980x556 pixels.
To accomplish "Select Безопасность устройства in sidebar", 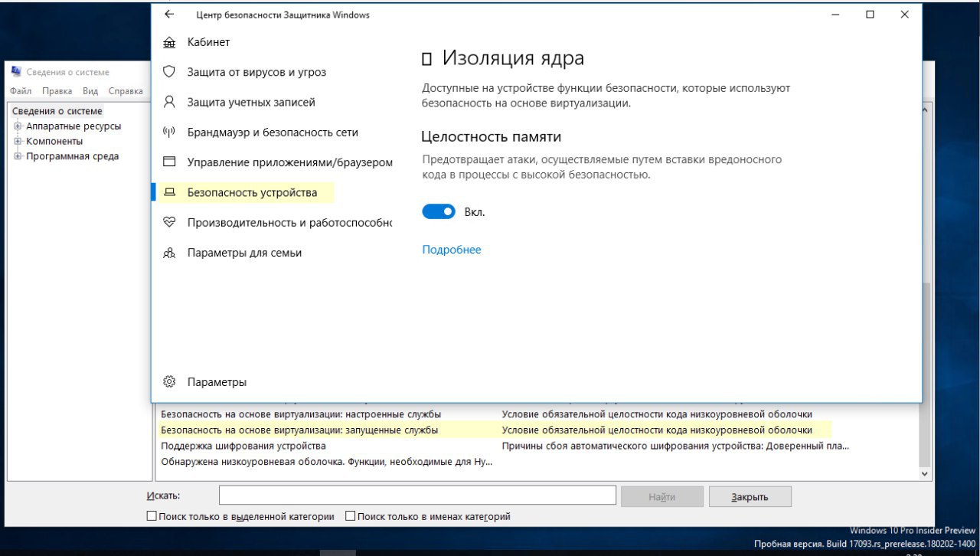I will tap(252, 192).
